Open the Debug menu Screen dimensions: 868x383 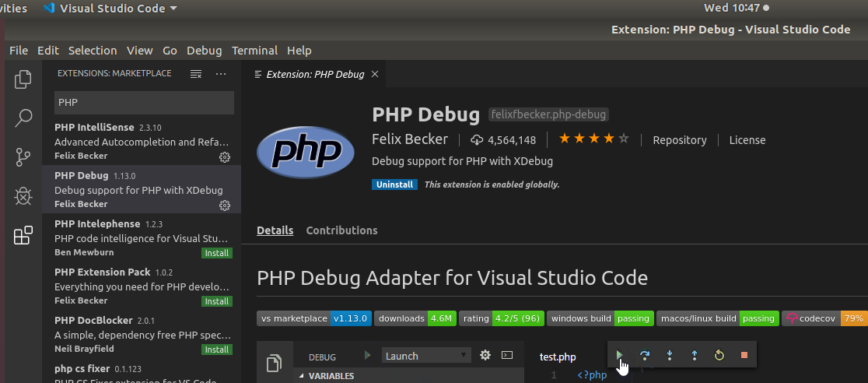point(205,51)
